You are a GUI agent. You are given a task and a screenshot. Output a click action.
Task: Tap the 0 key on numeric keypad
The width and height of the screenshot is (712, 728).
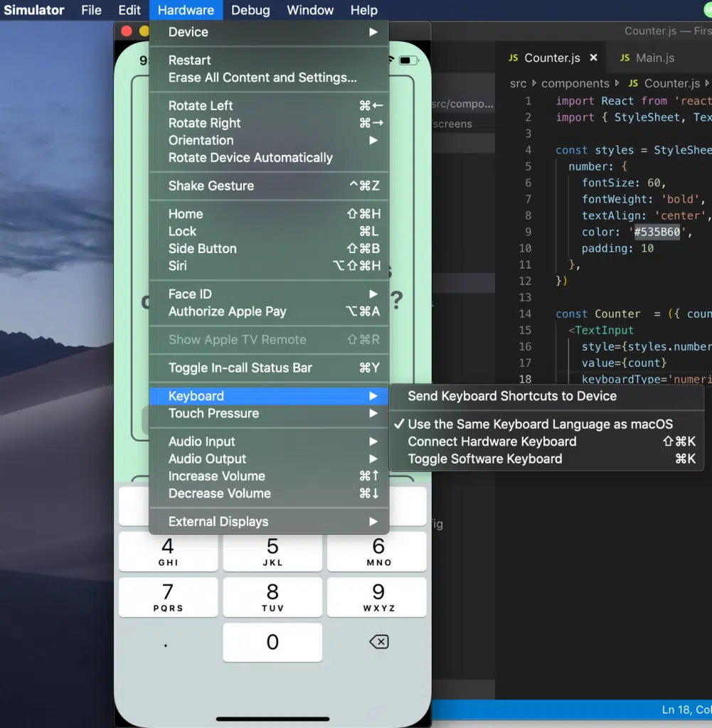[272, 643]
